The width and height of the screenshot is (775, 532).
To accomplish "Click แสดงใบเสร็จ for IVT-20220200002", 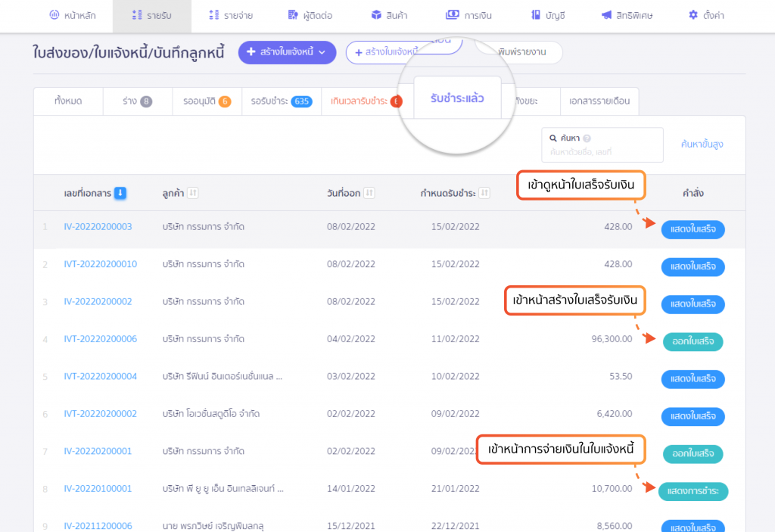I will click(x=693, y=416).
